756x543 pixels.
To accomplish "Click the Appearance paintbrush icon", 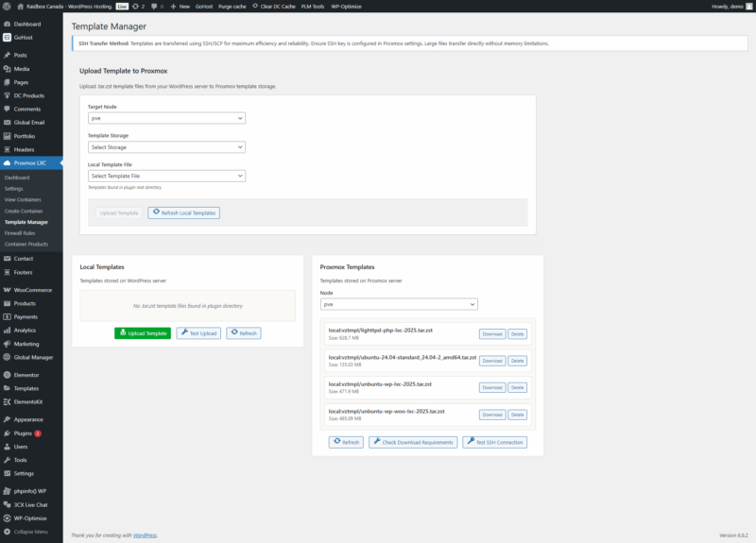I will [7, 419].
